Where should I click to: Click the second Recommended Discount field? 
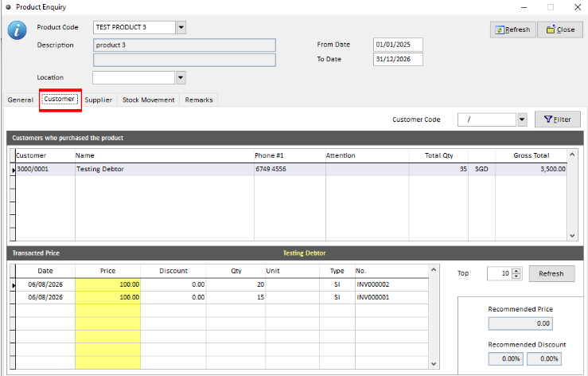[x=543, y=359]
